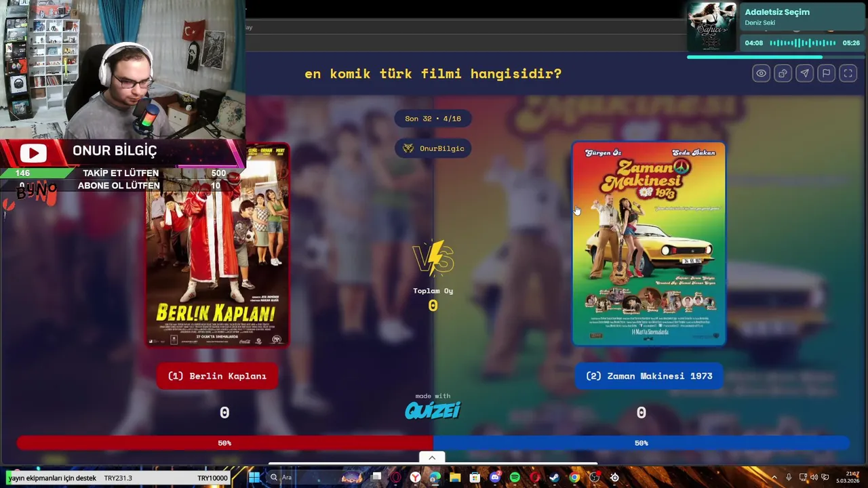Click the Berlin Kaplanı vote count 0
Image resolution: width=868 pixels, height=488 pixels.
coord(224,413)
